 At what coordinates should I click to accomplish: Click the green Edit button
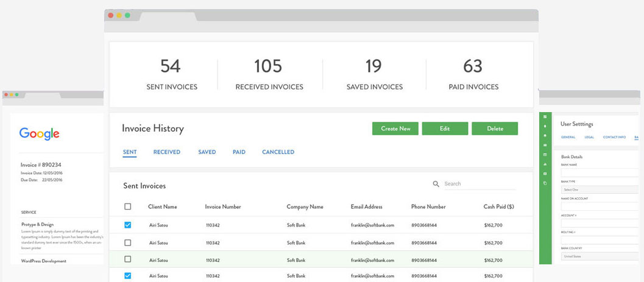pos(445,129)
